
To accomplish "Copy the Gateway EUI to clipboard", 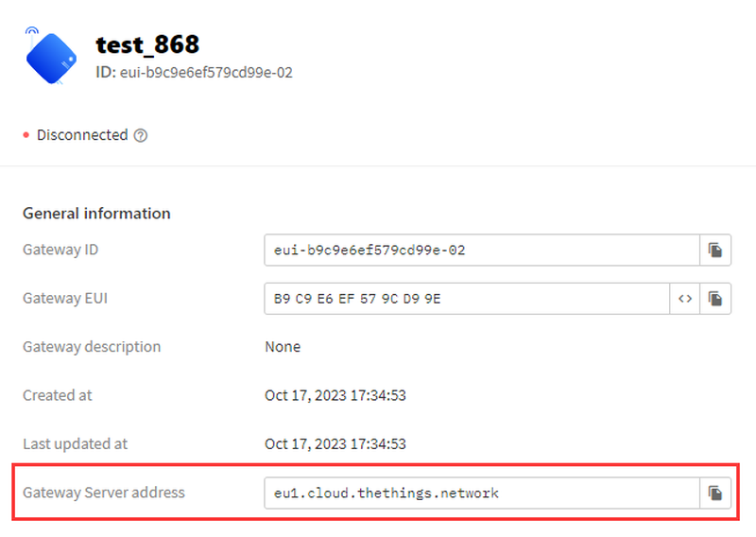I will pos(715,299).
